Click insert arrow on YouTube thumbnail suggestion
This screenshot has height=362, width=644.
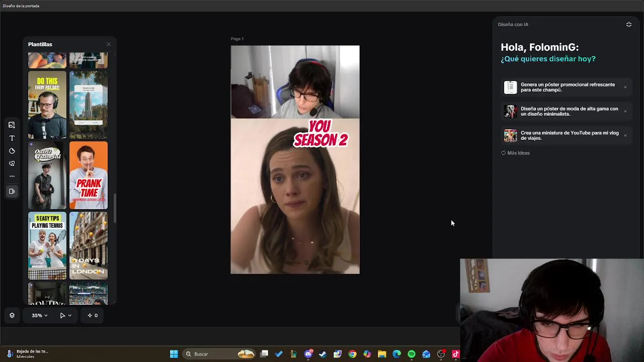coord(625,135)
